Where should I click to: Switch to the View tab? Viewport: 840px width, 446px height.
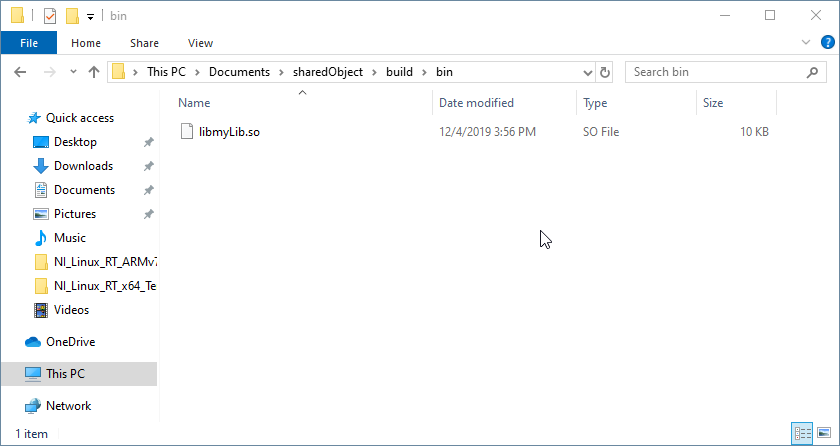(200, 43)
